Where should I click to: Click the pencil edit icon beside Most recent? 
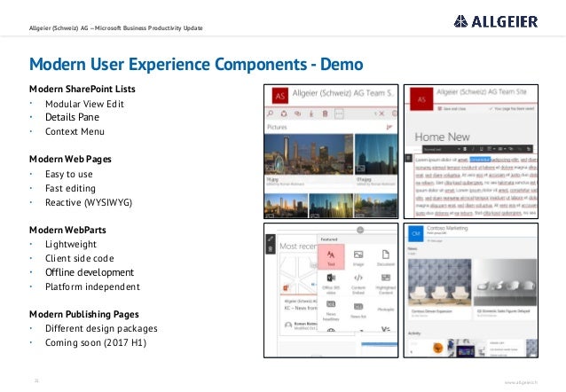(x=271, y=239)
